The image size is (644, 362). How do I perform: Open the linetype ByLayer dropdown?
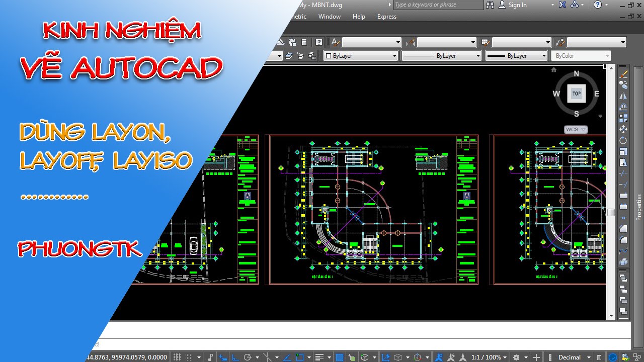442,56
